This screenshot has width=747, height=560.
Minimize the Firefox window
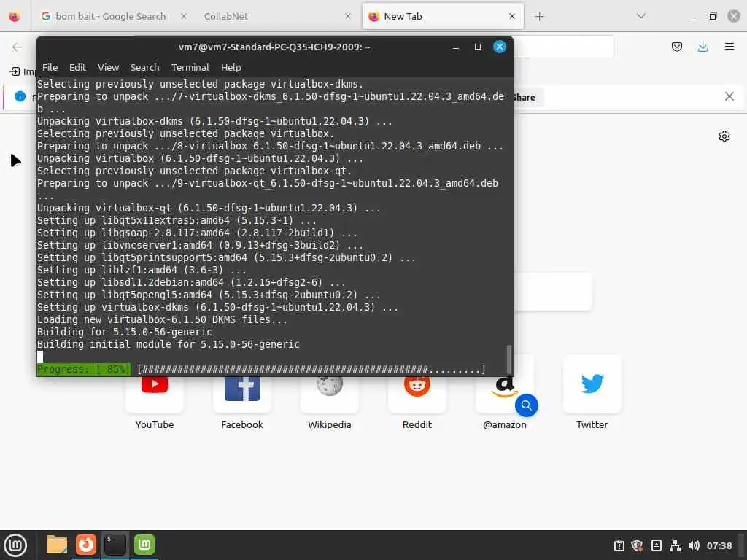[x=693, y=17]
